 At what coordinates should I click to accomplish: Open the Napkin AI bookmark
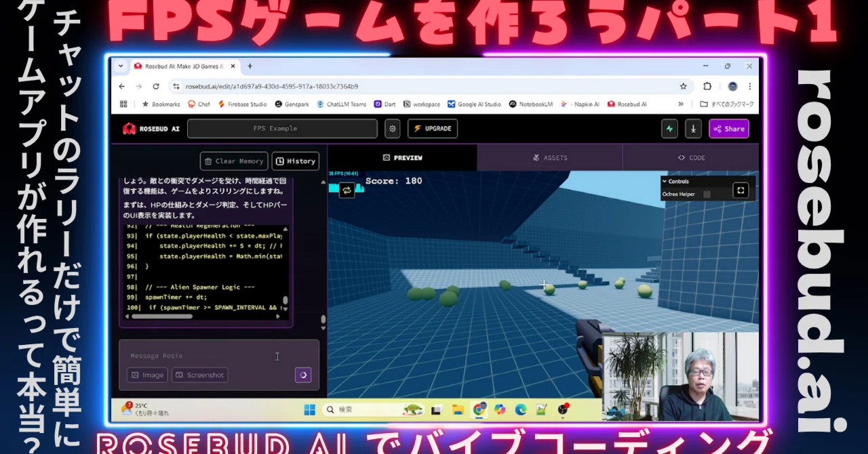pyautogui.click(x=580, y=104)
